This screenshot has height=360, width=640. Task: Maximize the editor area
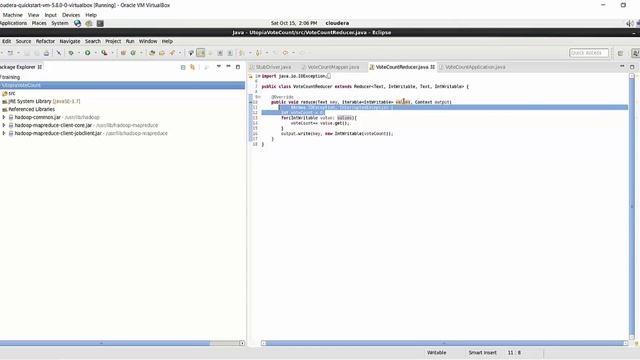pyautogui.click(x=632, y=67)
